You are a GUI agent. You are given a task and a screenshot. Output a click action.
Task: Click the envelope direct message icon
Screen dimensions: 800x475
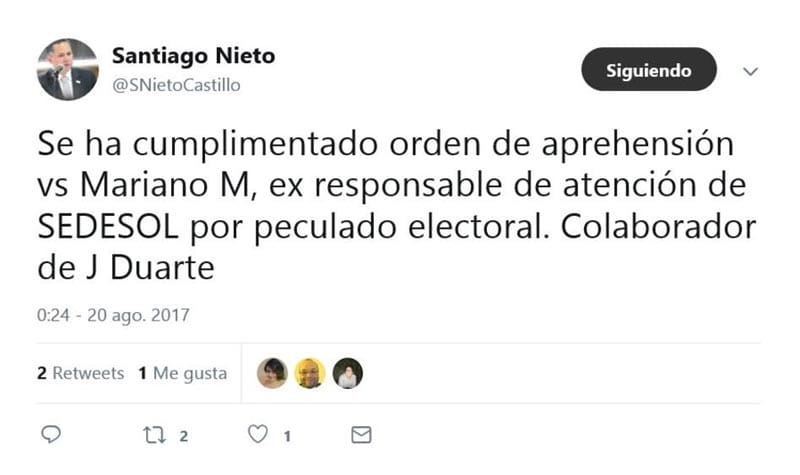click(x=361, y=435)
